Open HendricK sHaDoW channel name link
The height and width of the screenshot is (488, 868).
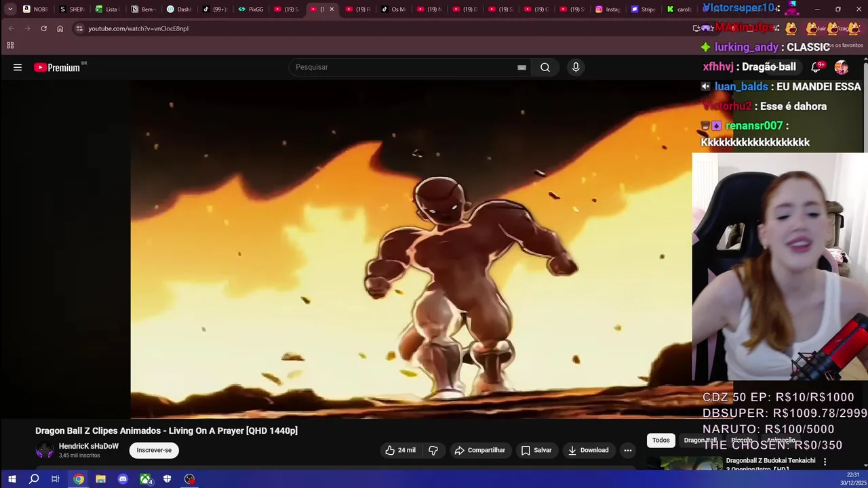pos(88,446)
